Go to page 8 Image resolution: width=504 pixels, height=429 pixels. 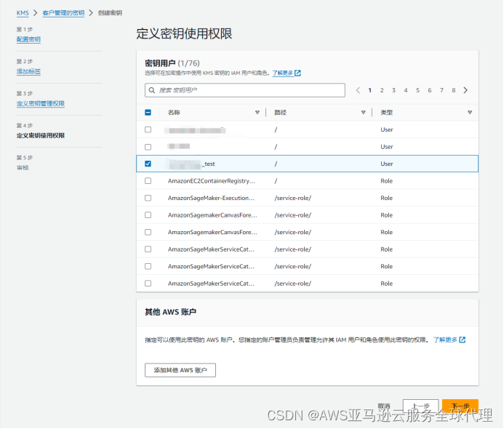pos(454,90)
